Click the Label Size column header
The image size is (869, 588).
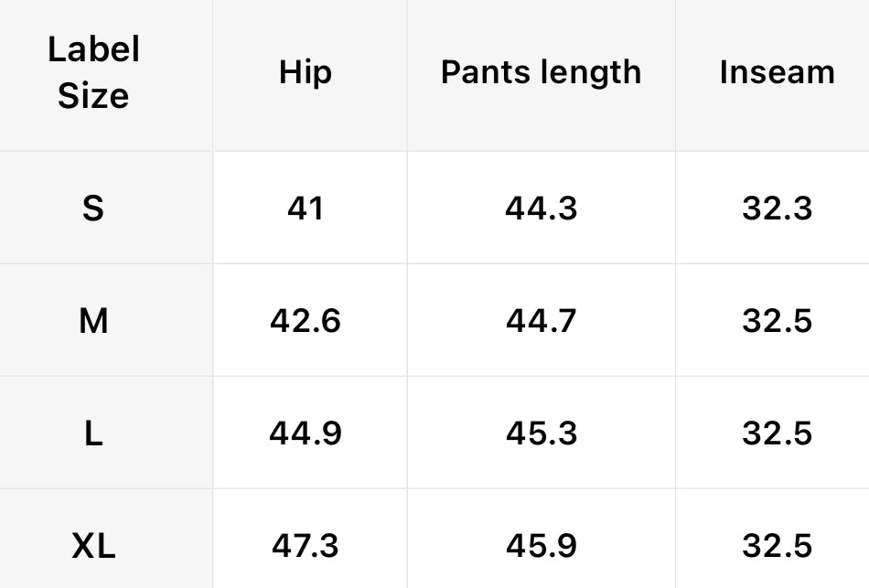[x=93, y=73]
